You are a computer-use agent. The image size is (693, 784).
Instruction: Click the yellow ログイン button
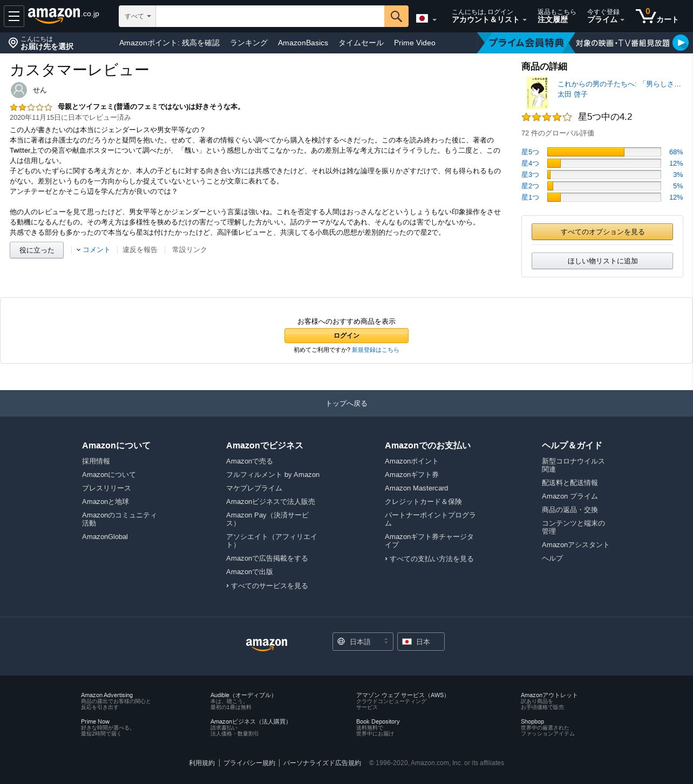[346, 336]
